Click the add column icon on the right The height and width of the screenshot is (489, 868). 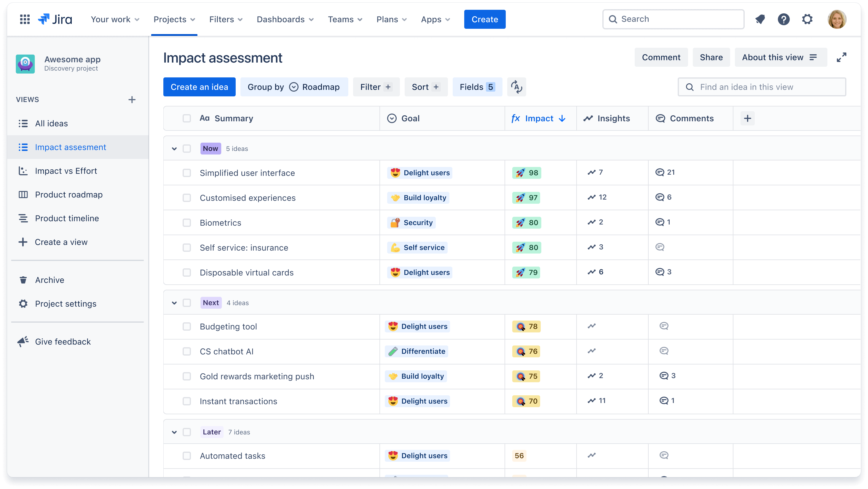pos(748,118)
